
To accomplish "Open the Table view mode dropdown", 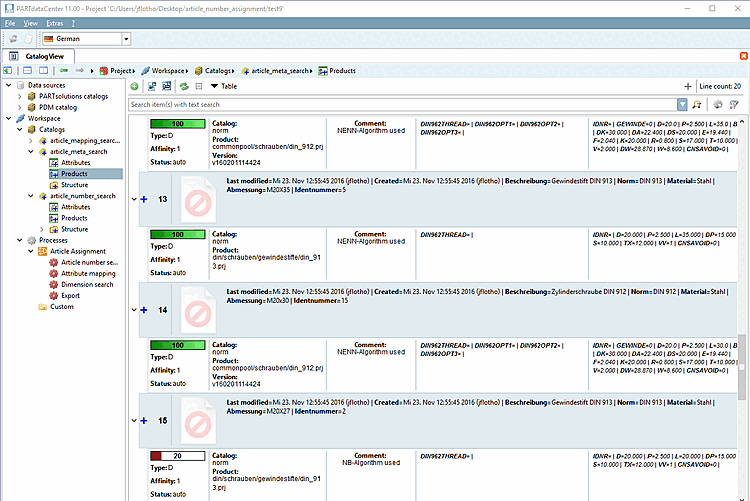I will click(223, 87).
